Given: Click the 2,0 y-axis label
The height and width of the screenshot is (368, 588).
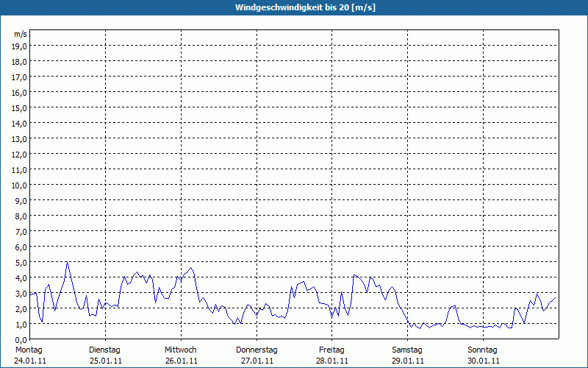Looking at the screenshot, I should [21, 309].
